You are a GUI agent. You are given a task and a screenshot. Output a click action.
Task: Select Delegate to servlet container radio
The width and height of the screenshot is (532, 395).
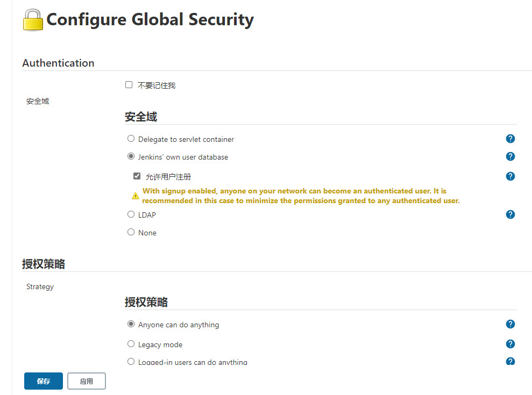click(x=131, y=139)
